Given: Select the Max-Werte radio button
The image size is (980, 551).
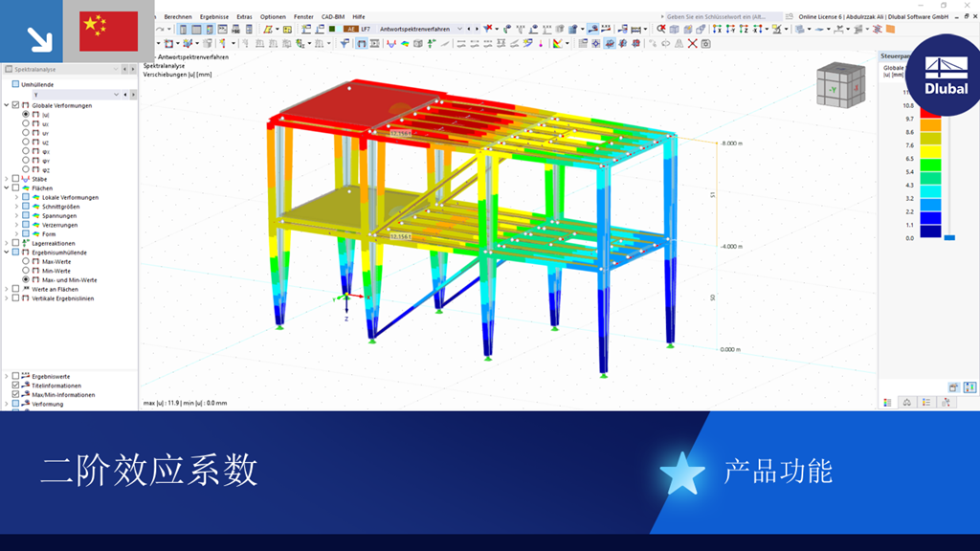Looking at the screenshot, I should 26,262.
